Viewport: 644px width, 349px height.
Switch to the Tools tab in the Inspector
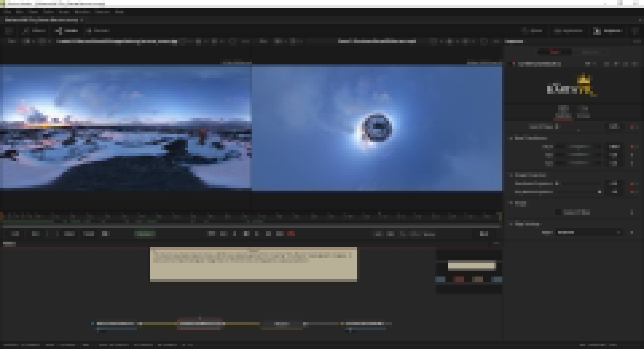point(554,51)
